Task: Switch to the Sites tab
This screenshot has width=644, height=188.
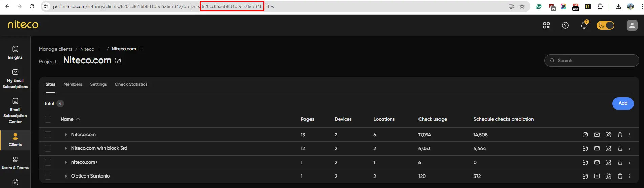Action: tap(50, 84)
